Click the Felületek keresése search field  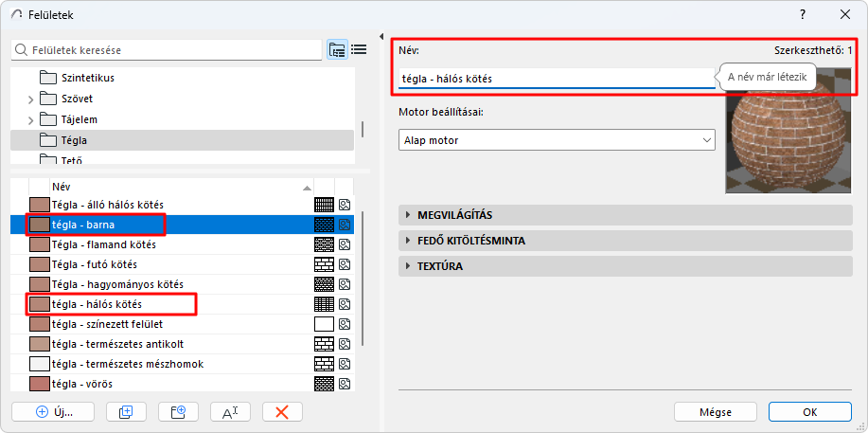[170, 50]
